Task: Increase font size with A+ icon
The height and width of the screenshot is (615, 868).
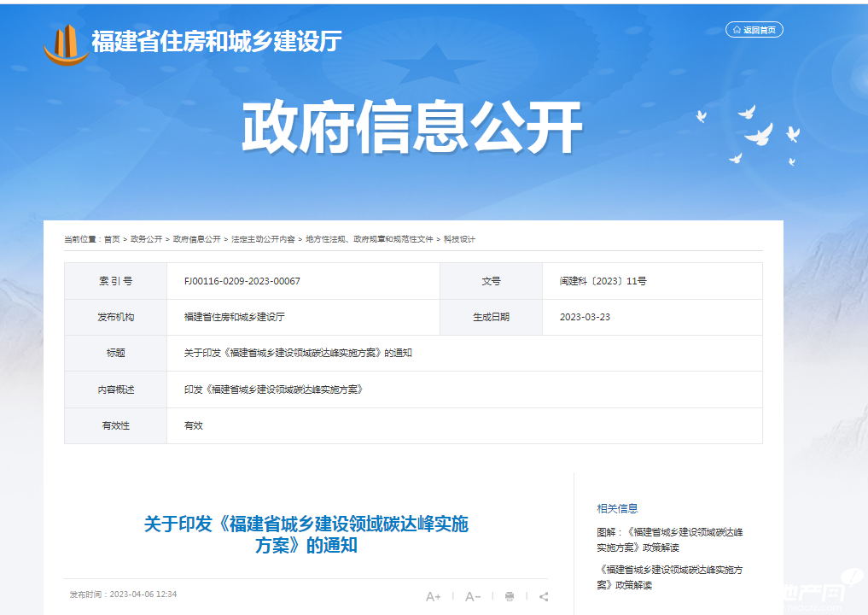Action: (x=434, y=597)
